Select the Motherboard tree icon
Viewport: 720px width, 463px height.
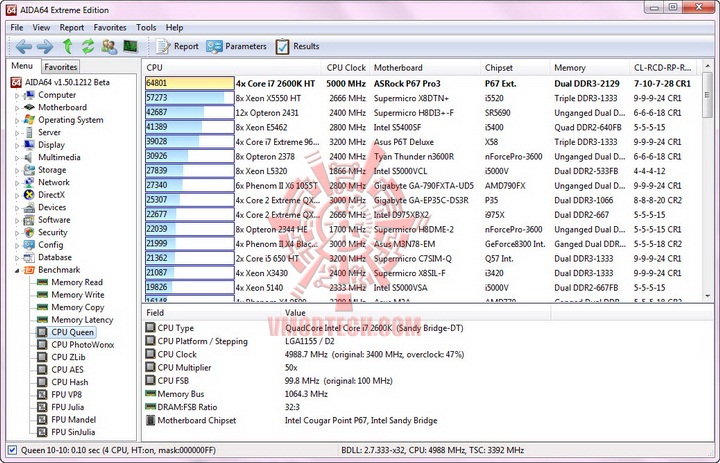tap(29, 107)
